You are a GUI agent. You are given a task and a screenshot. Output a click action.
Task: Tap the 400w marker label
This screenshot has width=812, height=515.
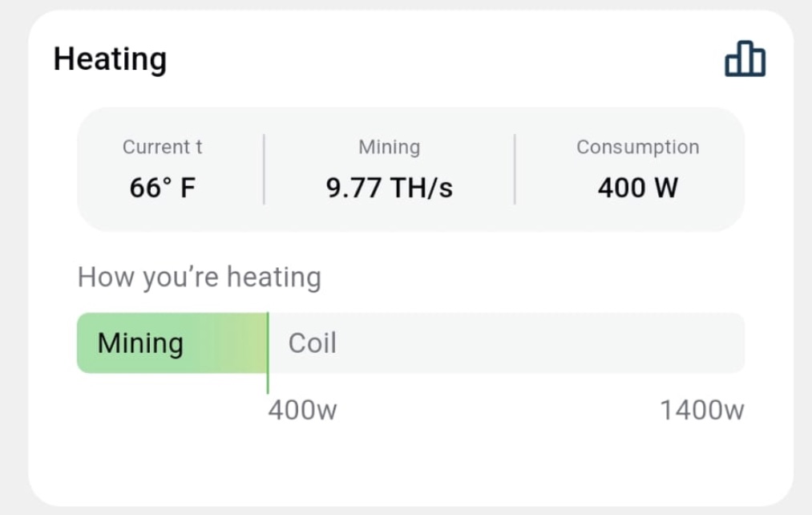coord(302,411)
